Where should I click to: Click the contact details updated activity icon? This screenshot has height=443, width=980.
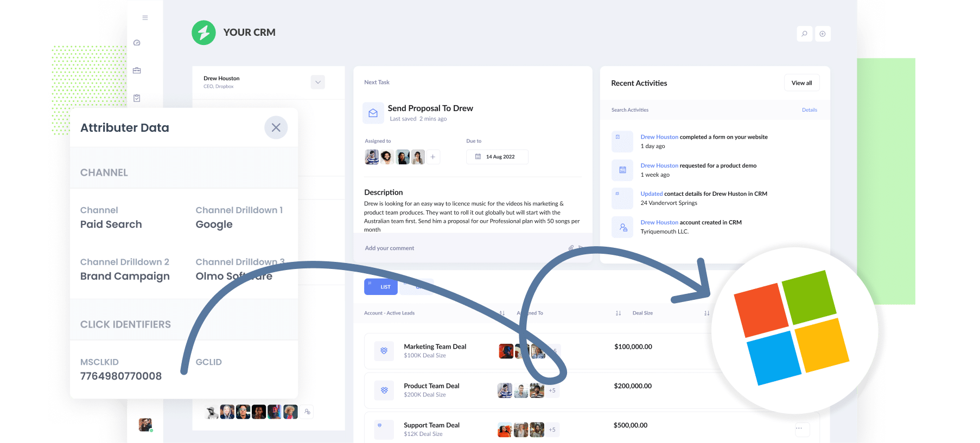622,198
